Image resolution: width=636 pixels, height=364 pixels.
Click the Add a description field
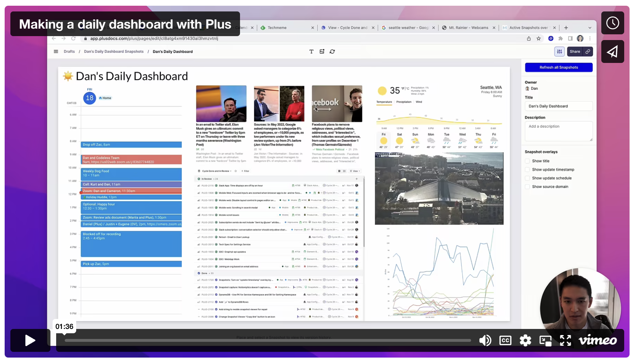coord(559,131)
